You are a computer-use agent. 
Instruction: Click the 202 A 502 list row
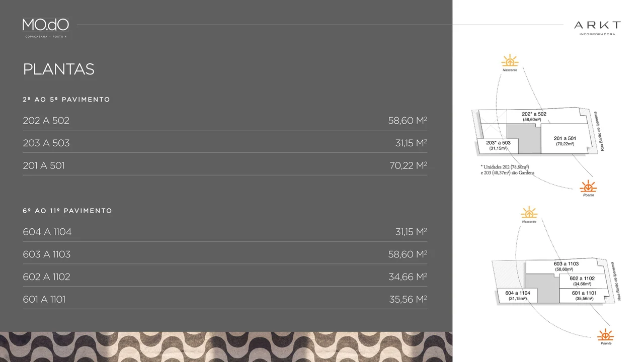225,121
